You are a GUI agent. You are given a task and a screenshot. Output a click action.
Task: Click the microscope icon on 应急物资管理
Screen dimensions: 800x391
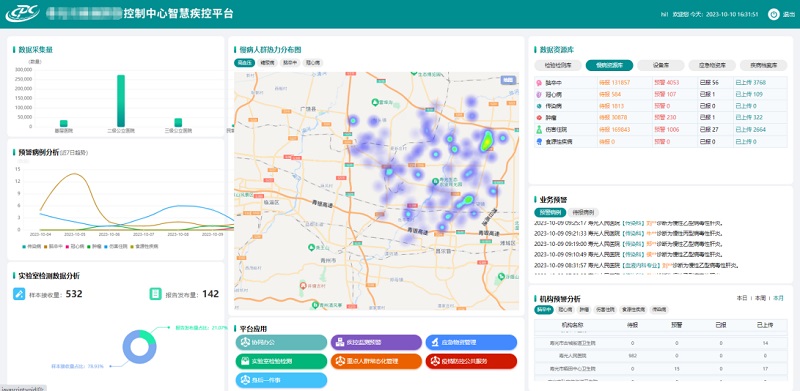pyautogui.click(x=435, y=343)
